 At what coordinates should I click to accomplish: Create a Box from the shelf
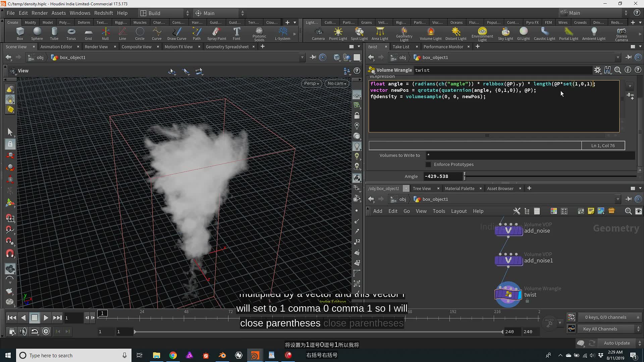20,34
